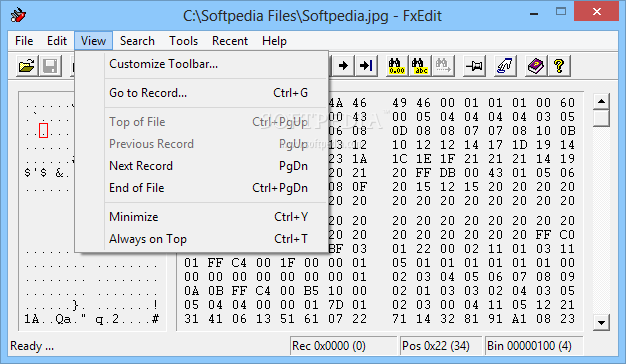Click hex byte '1F' in row '01 FF C4'

pyautogui.click(x=287, y=263)
